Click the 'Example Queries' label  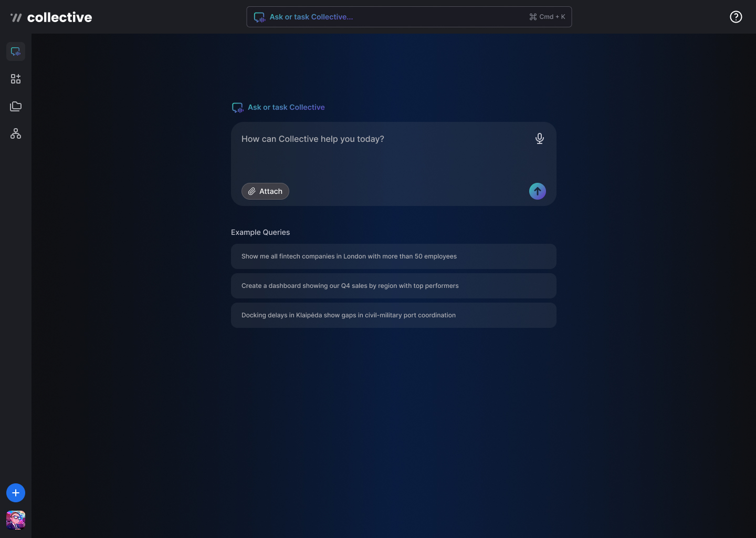(x=260, y=232)
